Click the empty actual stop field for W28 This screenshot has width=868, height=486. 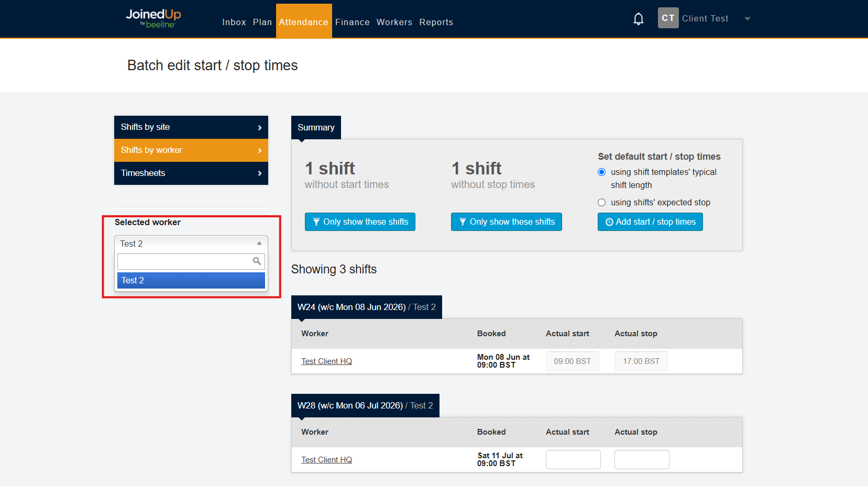click(x=642, y=460)
